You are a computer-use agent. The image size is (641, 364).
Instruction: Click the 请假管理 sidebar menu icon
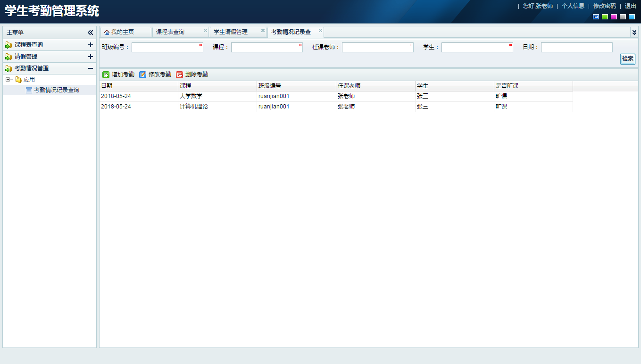tap(8, 57)
